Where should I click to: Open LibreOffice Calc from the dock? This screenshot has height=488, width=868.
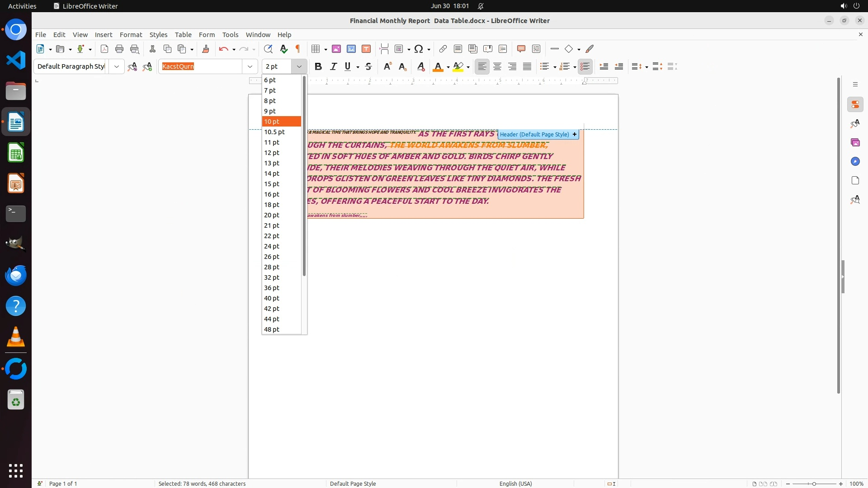click(16, 153)
